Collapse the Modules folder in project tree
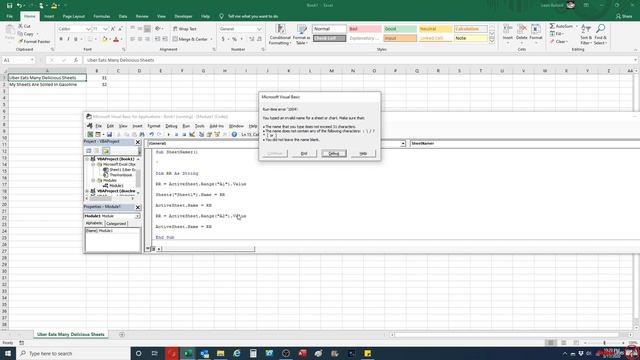Image resolution: width=640 pixels, height=360 pixels. click(x=93, y=180)
